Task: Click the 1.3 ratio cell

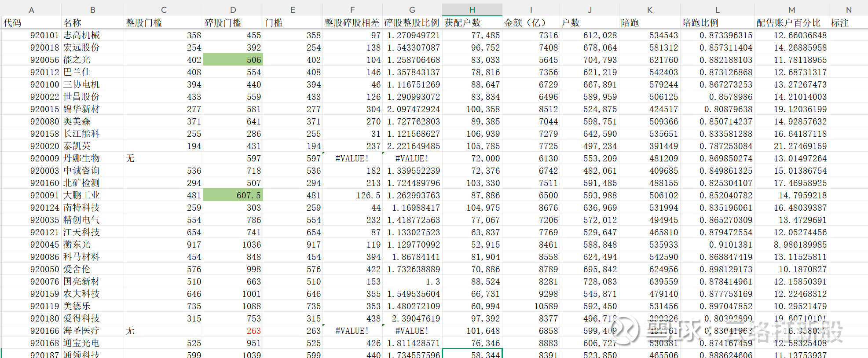Action: tap(412, 281)
